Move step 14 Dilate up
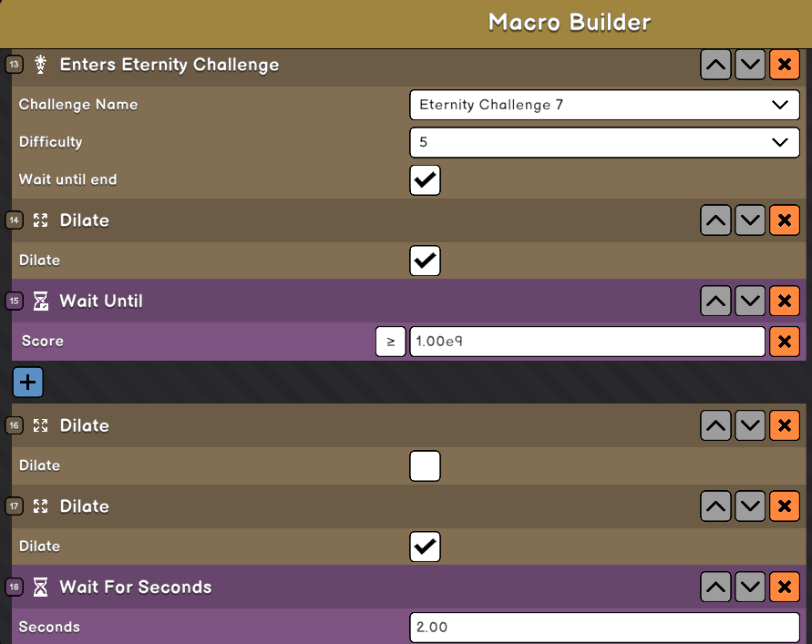This screenshot has width=812, height=644. point(715,220)
